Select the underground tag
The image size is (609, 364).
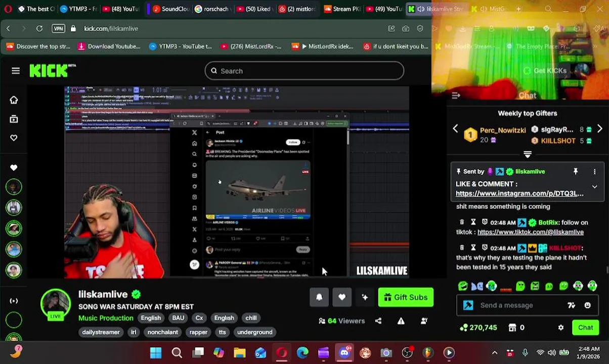(x=255, y=332)
